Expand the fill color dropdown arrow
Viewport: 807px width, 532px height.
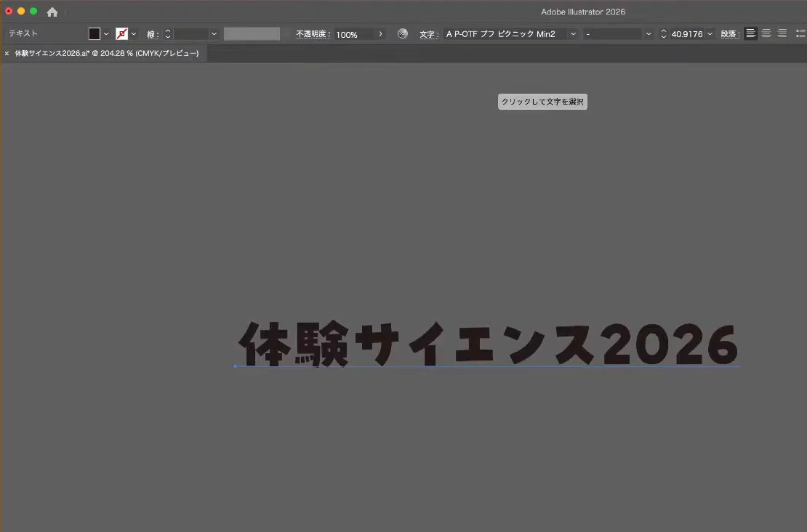pyautogui.click(x=106, y=34)
